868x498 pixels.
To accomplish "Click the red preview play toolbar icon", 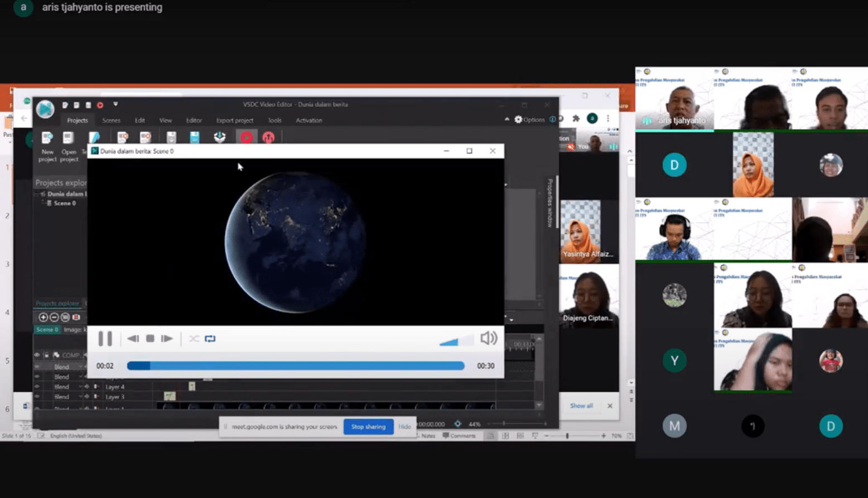I will [246, 137].
